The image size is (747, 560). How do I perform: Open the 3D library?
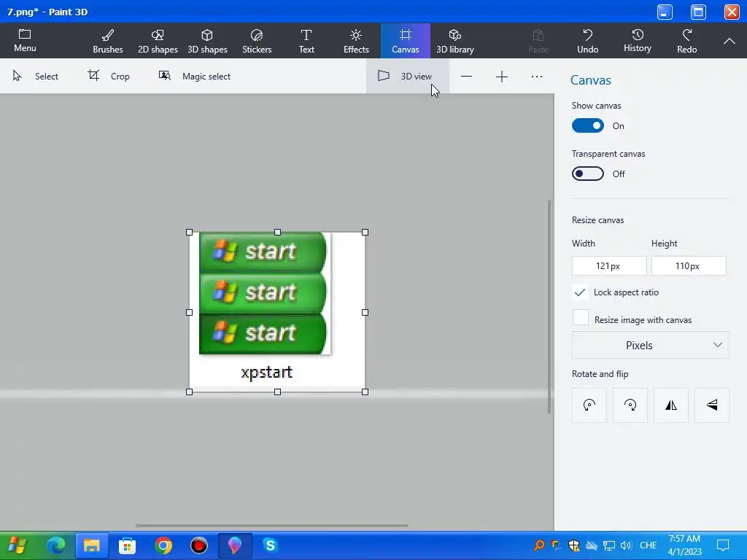(x=455, y=41)
